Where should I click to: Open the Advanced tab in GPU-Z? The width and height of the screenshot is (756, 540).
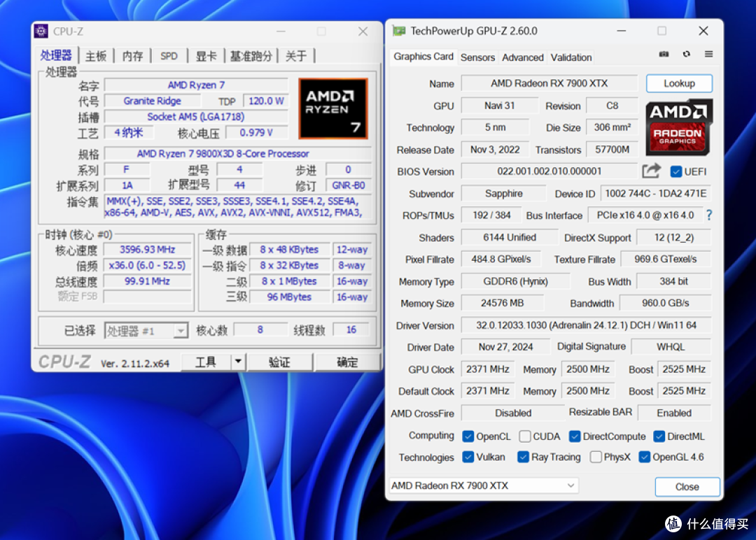click(523, 57)
